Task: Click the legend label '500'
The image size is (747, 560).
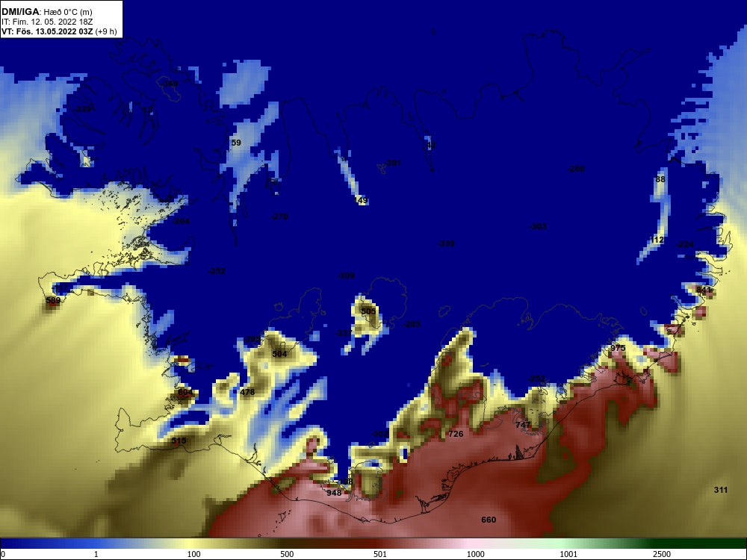Action: tap(287, 554)
